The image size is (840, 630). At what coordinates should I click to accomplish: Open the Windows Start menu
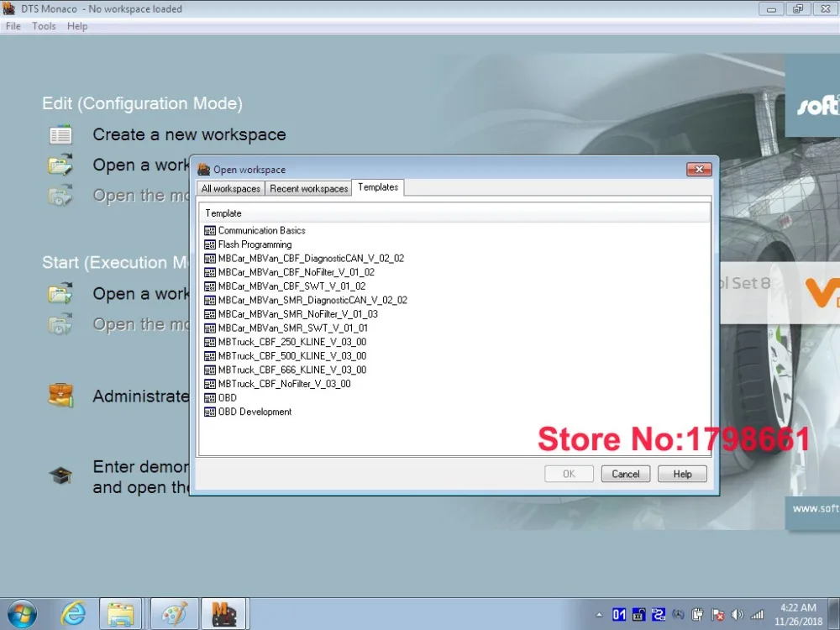click(x=22, y=614)
